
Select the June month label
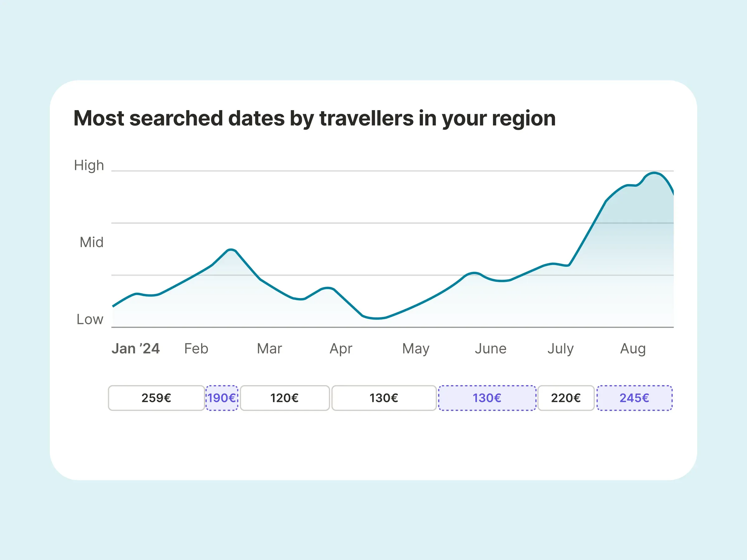point(491,348)
